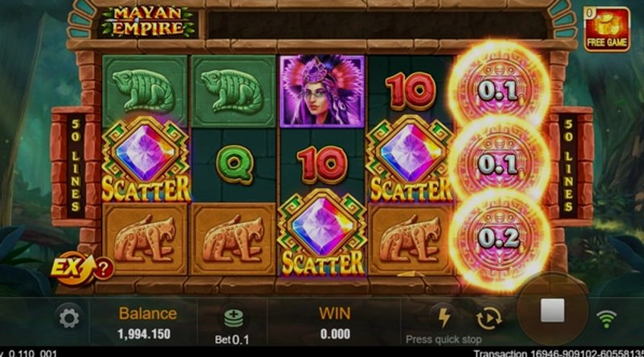Open the Free Game chest icon
Screen dimensions: 644x357
pos(607,30)
